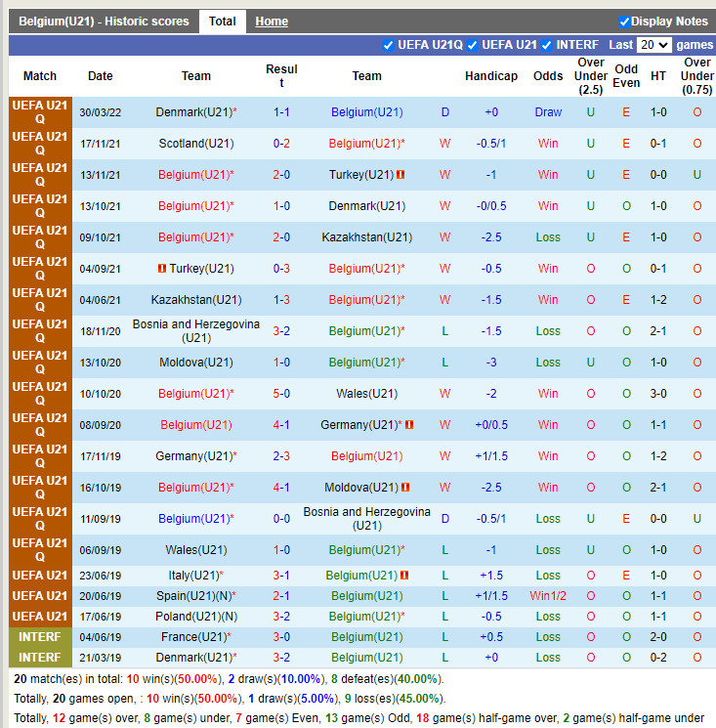Click the green INTERF label for 04/06/19
Image resolution: width=716 pixels, height=728 pixels.
click(40, 637)
